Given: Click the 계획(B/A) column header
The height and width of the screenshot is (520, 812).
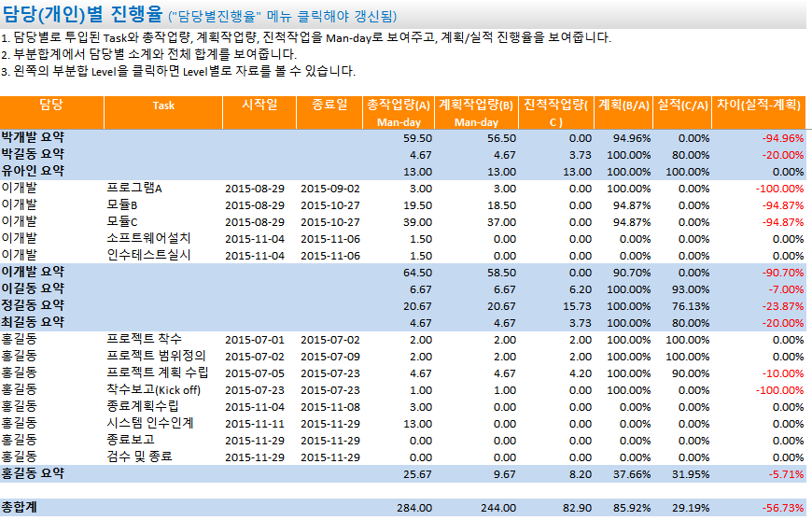Looking at the screenshot, I should coord(623,112).
